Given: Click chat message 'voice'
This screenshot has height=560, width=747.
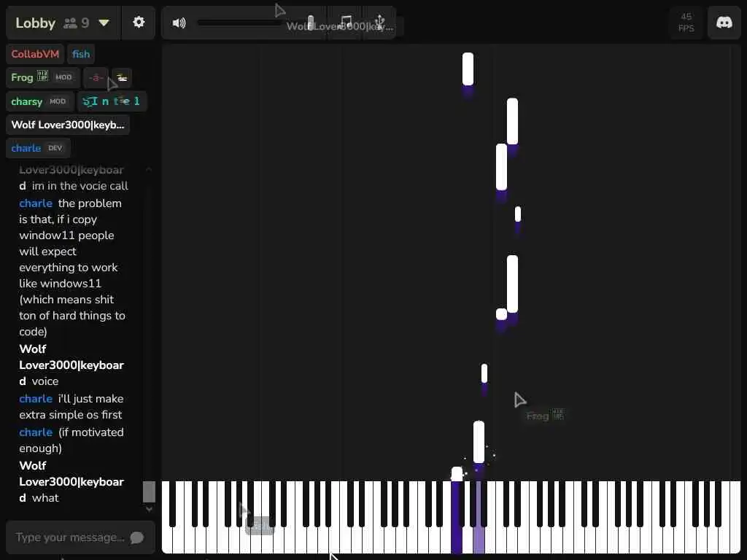Looking at the screenshot, I should click(x=45, y=381).
